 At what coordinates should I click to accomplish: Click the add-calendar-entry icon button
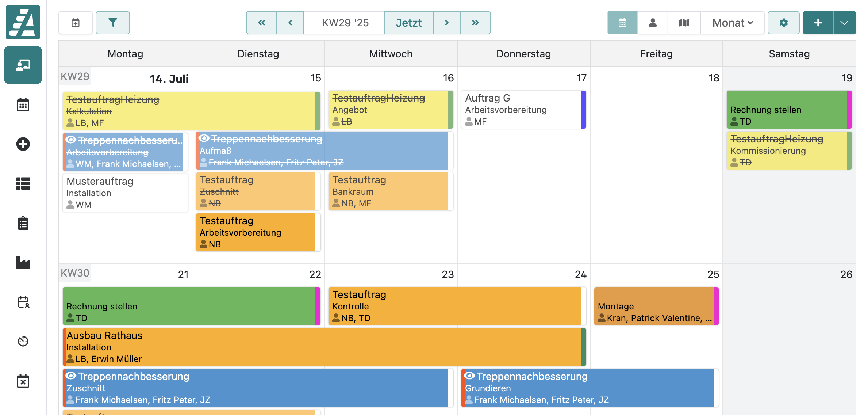click(x=76, y=23)
